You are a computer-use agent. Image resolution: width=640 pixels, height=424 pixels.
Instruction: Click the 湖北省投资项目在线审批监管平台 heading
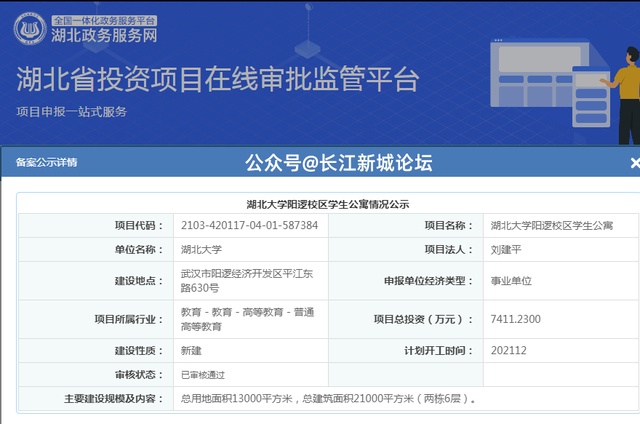218,79
